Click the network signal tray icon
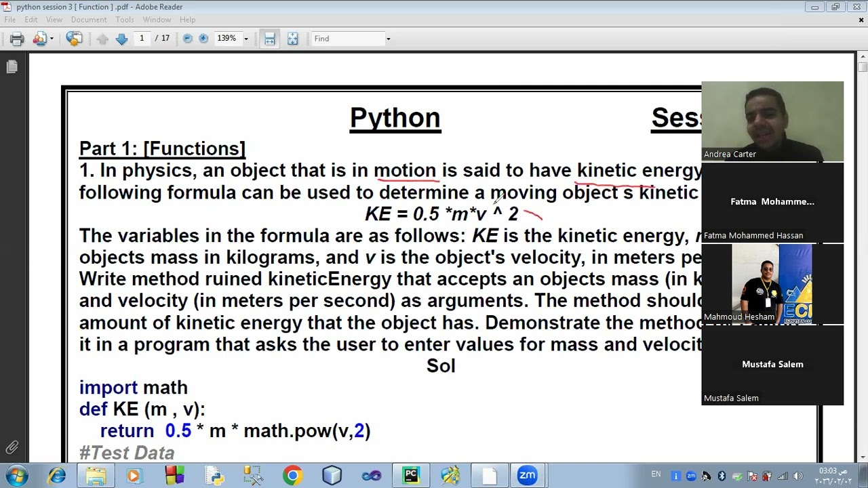The image size is (868, 488). [x=783, y=476]
